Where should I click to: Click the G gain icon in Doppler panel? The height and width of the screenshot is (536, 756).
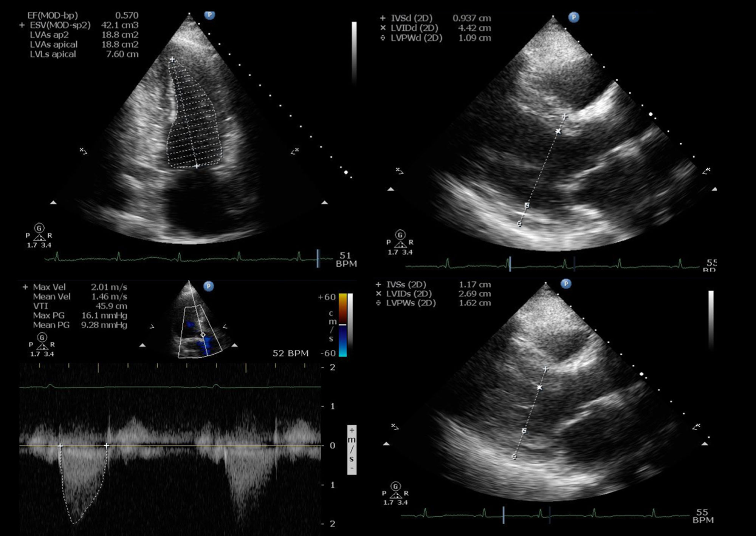(x=42, y=337)
